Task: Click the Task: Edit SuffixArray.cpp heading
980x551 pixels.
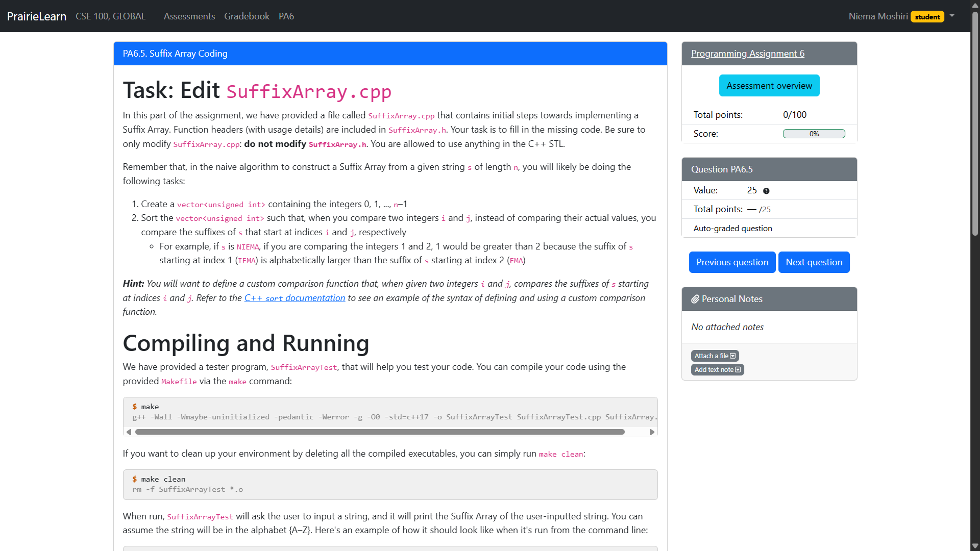Action: [x=257, y=91]
